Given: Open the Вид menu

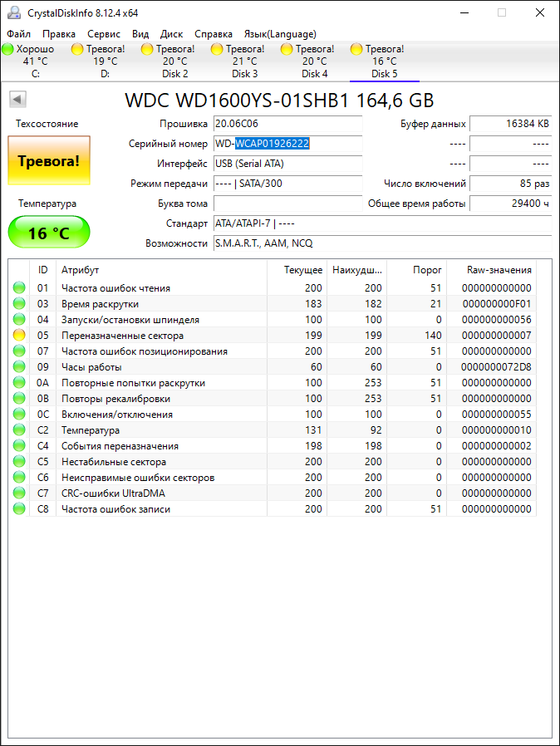Looking at the screenshot, I should pyautogui.click(x=140, y=34).
